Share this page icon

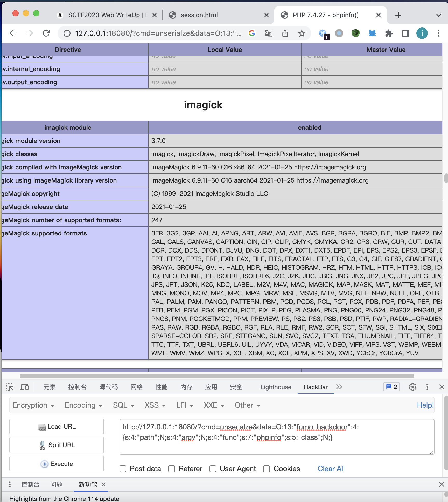[285, 33]
